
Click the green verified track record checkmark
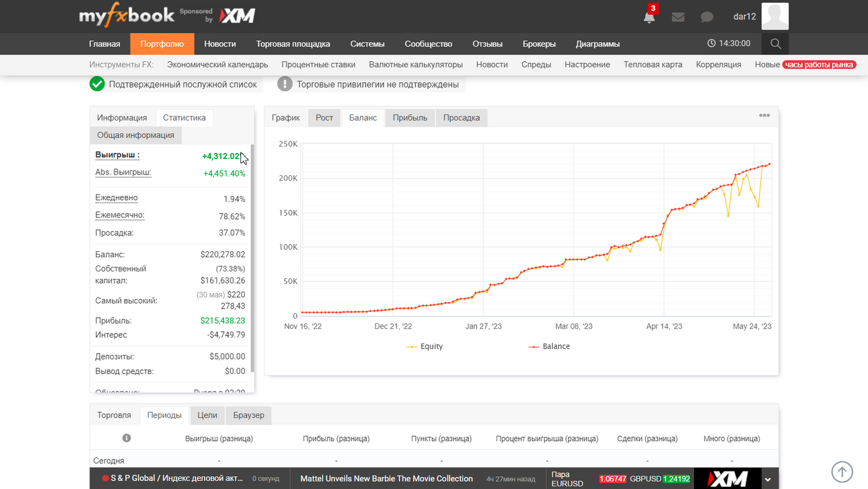coord(98,84)
